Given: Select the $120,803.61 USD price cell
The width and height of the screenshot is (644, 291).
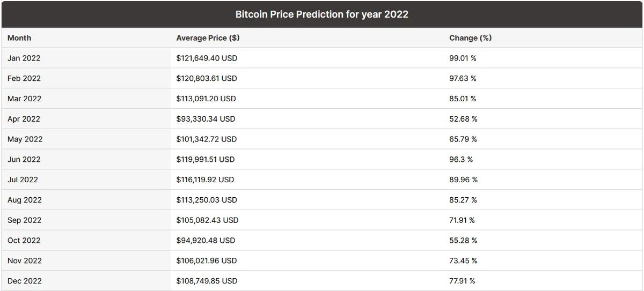Looking at the screenshot, I should click(207, 78).
